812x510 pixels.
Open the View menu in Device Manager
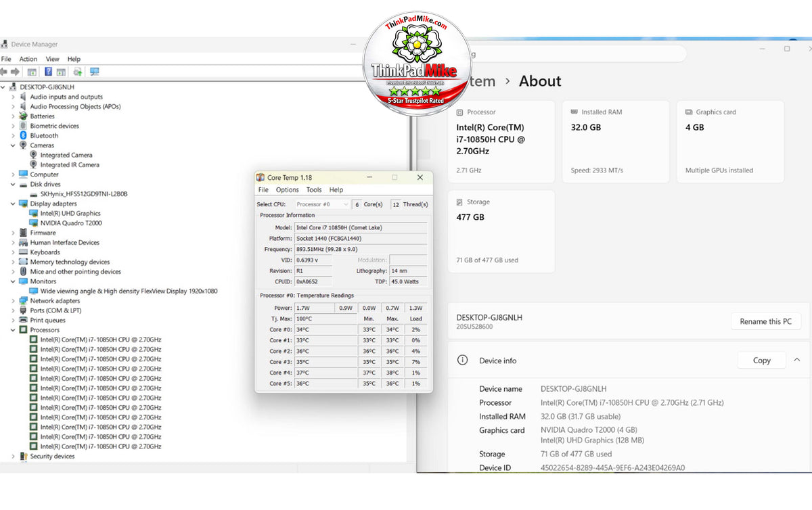tap(53, 60)
